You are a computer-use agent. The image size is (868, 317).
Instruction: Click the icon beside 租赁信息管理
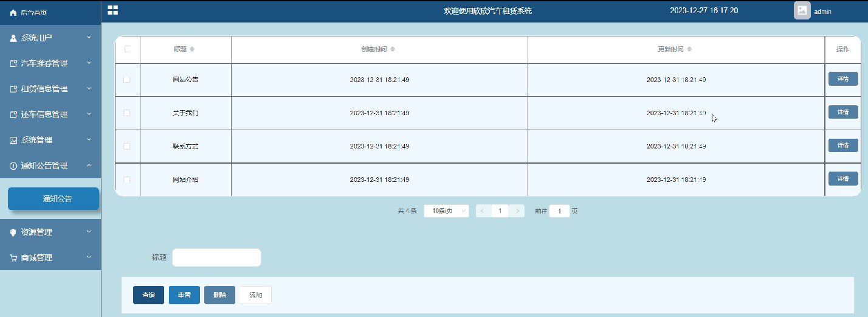tap(13, 89)
